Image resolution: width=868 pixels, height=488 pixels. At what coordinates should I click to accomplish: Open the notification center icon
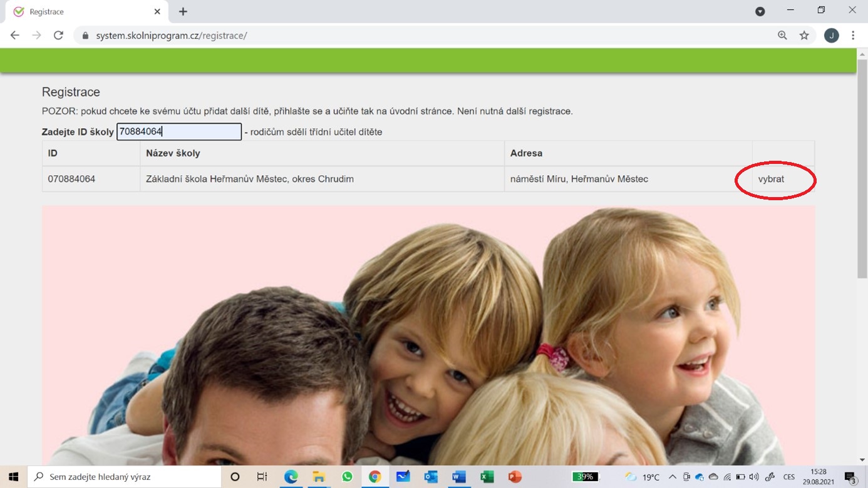(x=850, y=477)
